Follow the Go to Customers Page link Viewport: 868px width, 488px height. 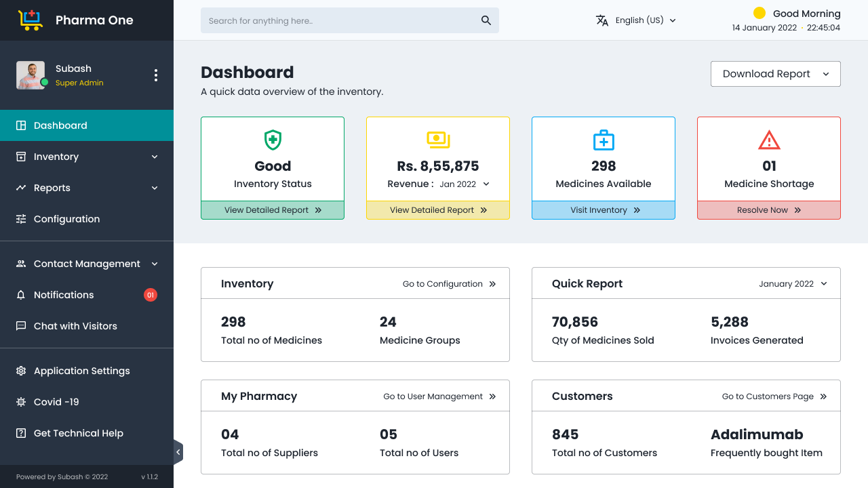point(774,396)
